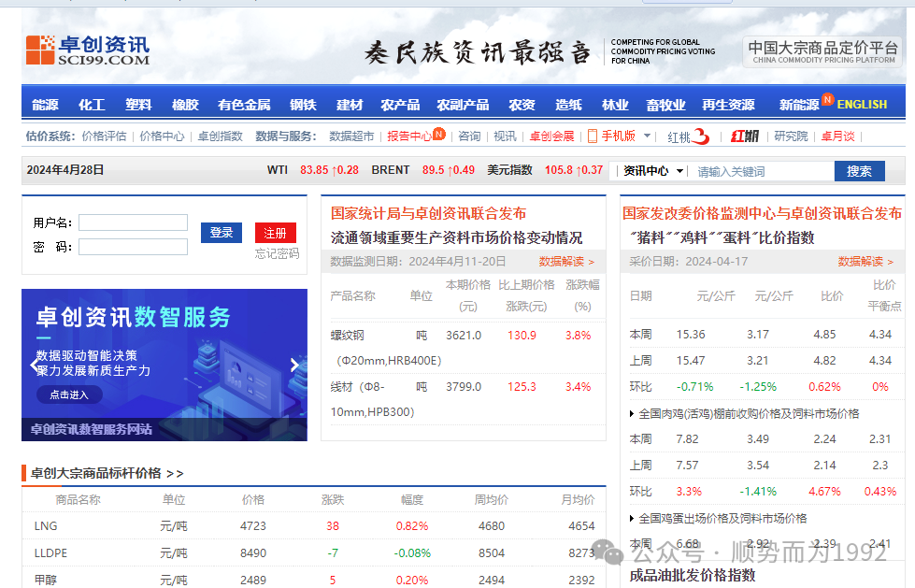The height and width of the screenshot is (588, 915).
Task: Select the 甲醇 row in price table
Action: 314,580
